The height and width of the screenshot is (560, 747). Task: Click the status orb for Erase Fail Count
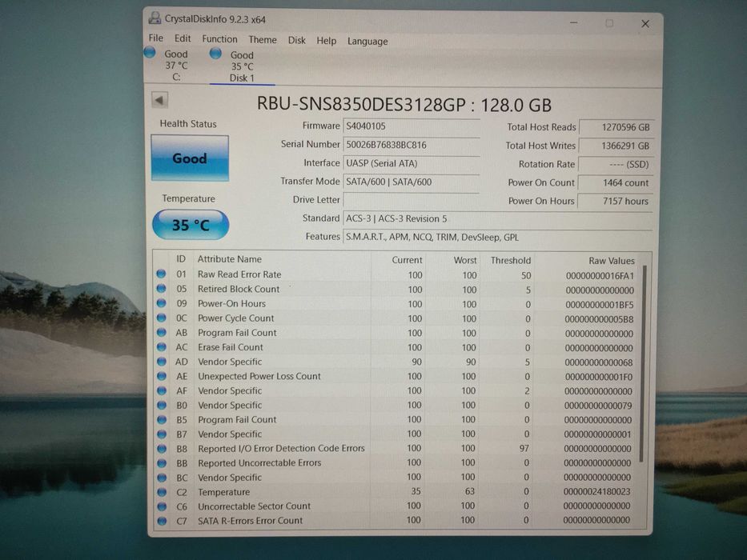point(162,346)
